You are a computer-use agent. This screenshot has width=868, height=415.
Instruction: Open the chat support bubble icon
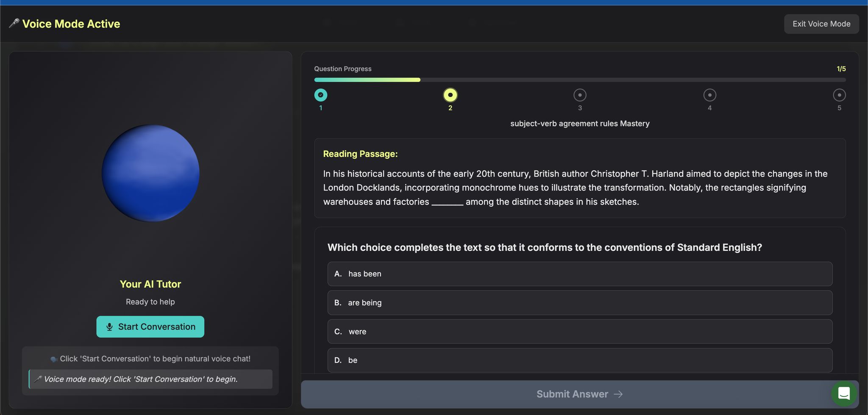click(x=843, y=393)
